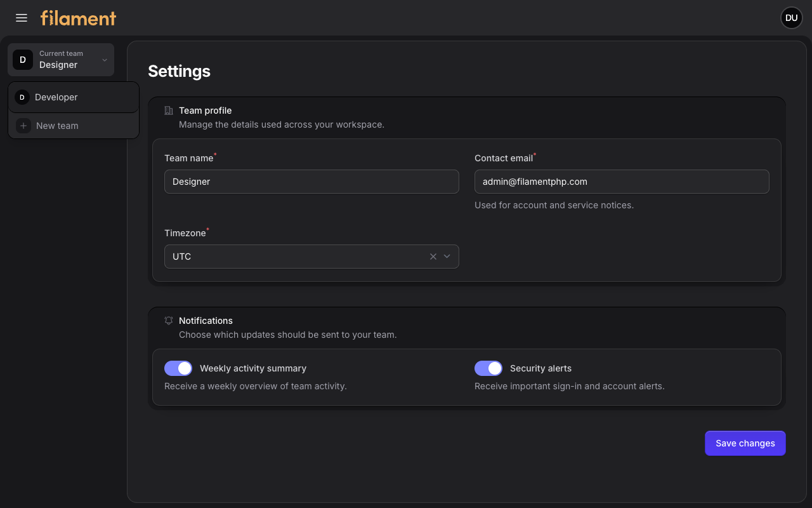Toggle Weekly activity summary switch
This screenshot has height=508, width=812.
point(178,368)
